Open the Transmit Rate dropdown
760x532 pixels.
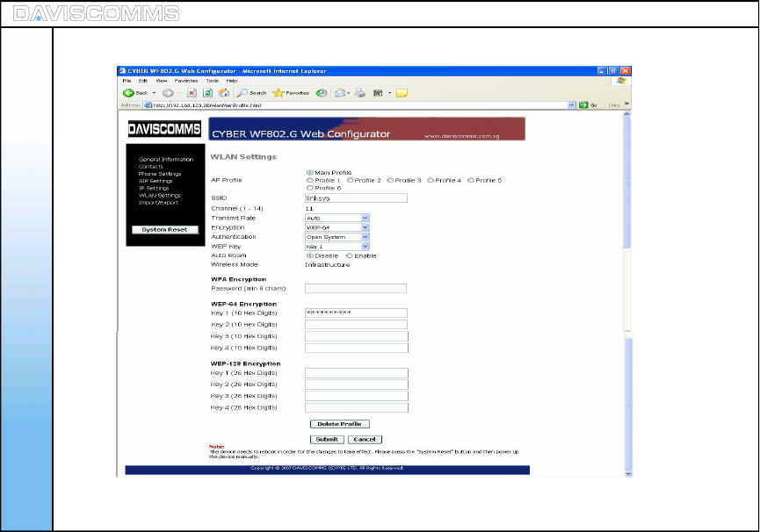[366, 219]
